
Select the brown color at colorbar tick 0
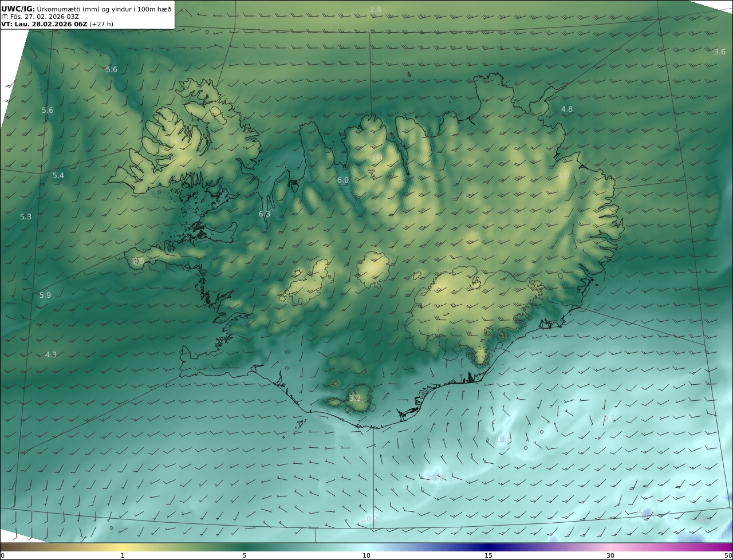(2, 547)
